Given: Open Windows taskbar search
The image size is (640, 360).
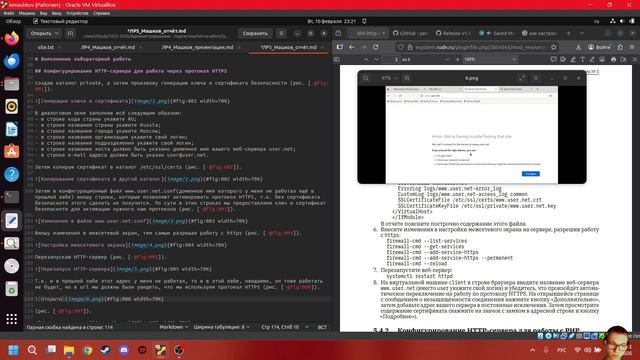Looking at the screenshot, I should click(32, 350).
